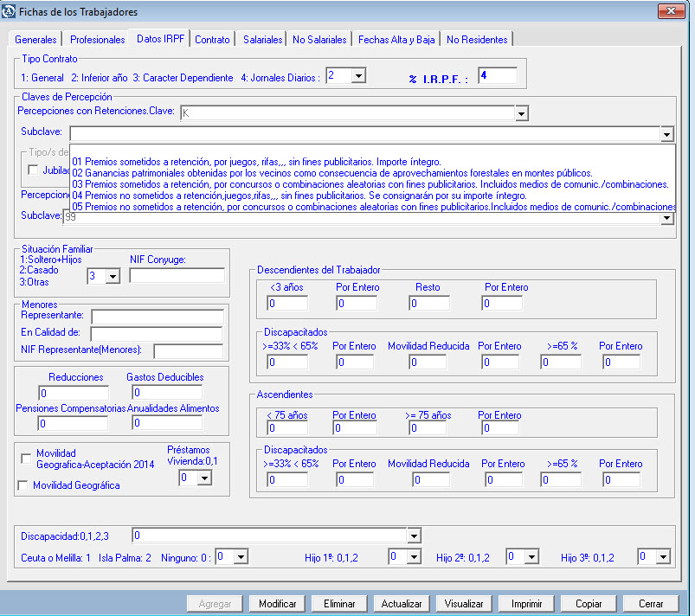The height and width of the screenshot is (616, 695).
Task: Expand the Préstamos Vivienda dropdown
Action: (x=204, y=478)
